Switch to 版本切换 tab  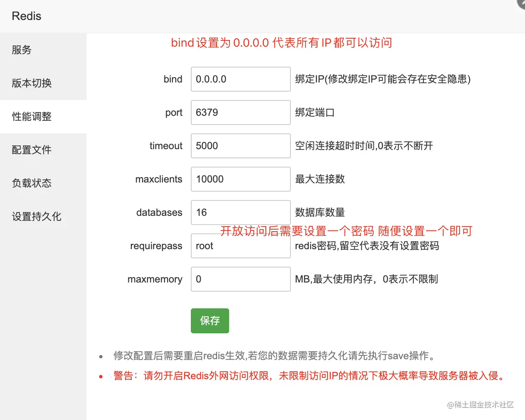pos(43,83)
